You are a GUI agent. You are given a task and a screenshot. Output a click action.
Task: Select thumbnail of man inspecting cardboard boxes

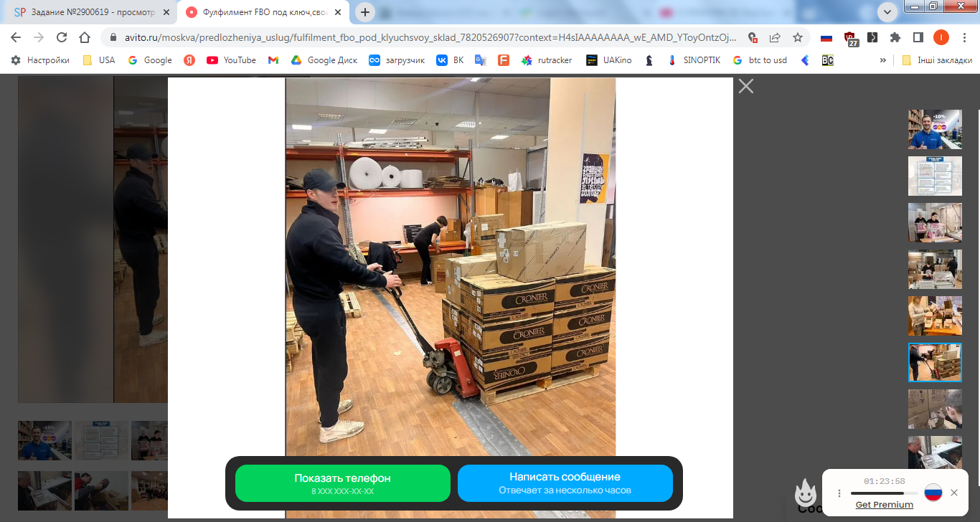coord(935,409)
